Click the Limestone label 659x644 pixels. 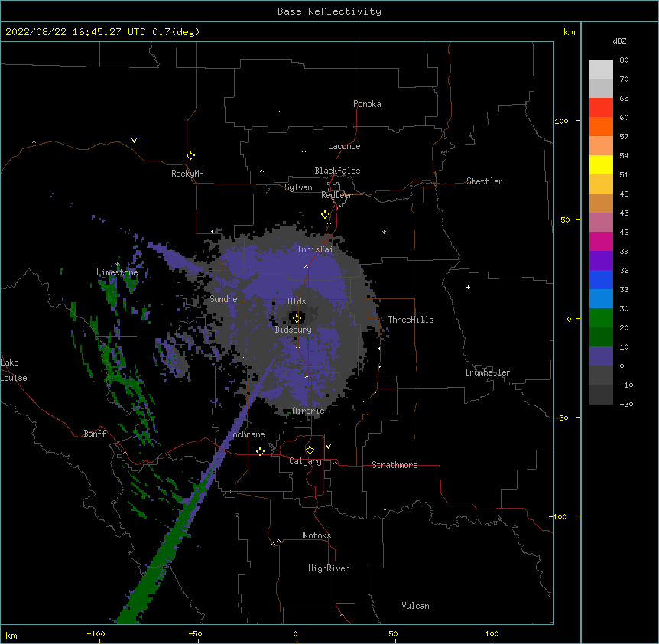tap(117, 272)
